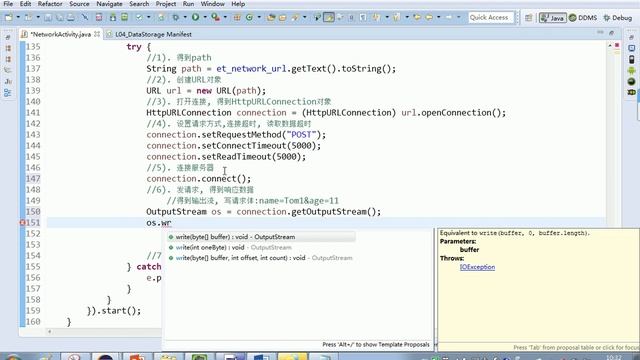Click the green Run button
The width and height of the screenshot is (640, 360).
click(196, 18)
